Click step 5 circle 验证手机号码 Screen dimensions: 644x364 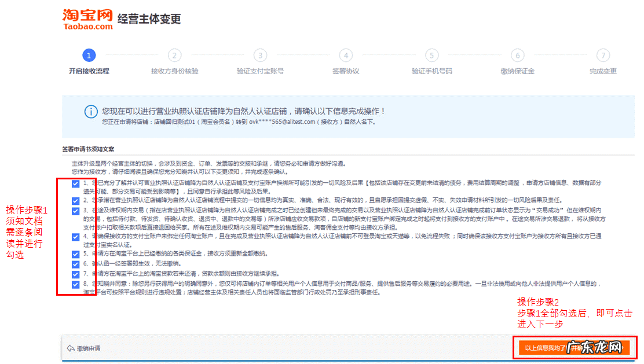431,56
